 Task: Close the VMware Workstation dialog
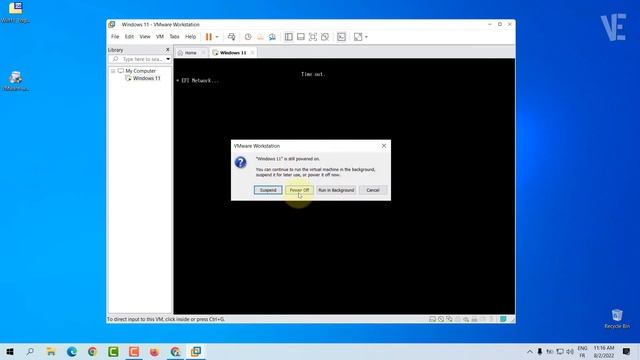(384, 146)
